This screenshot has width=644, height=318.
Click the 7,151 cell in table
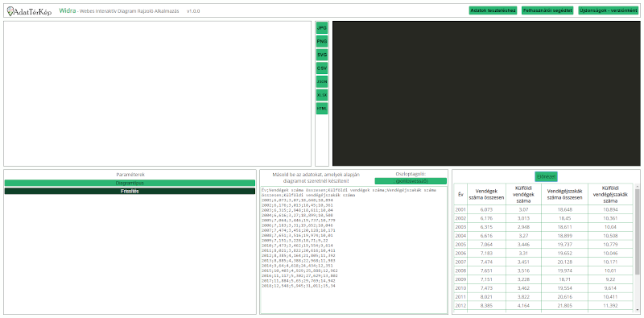(x=487, y=280)
